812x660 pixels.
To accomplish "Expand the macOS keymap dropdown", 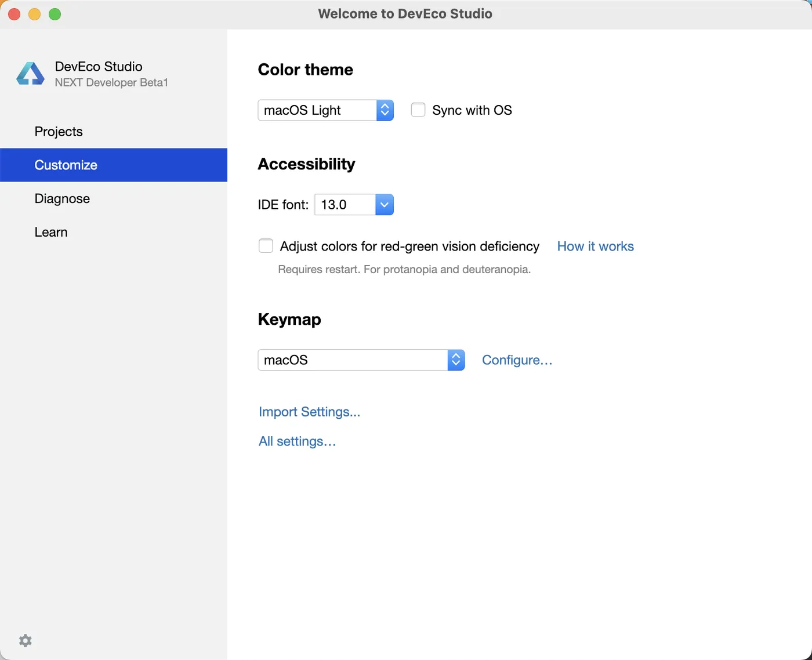I will 361,360.
